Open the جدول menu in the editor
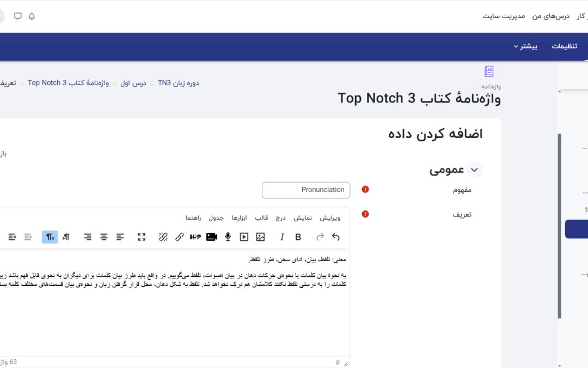The image size is (588, 368). 216,218
